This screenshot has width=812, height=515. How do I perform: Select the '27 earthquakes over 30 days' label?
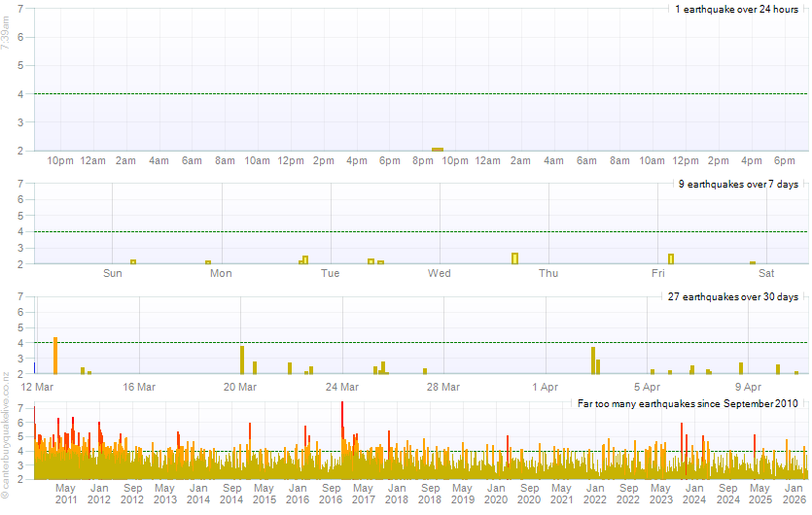click(x=735, y=296)
